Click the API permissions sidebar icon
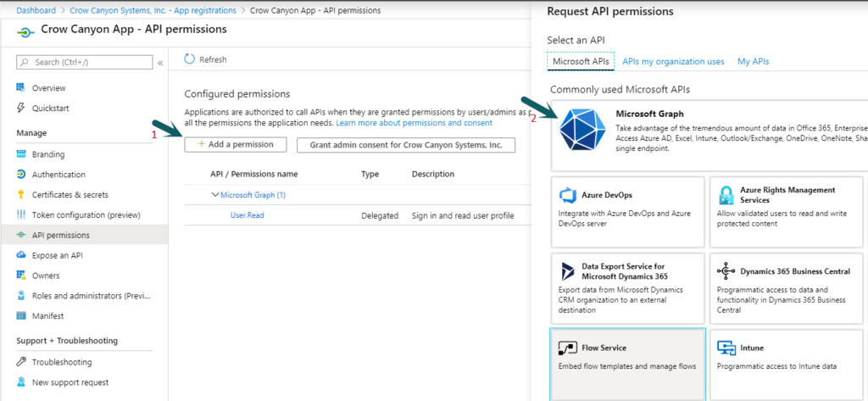The width and height of the screenshot is (868, 401). coord(21,235)
